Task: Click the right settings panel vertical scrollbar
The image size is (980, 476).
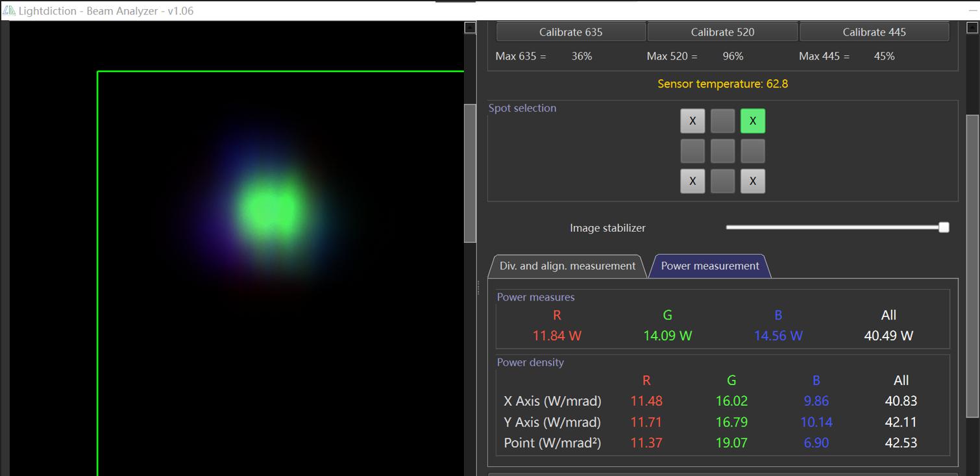Action: pyautogui.click(x=972, y=266)
